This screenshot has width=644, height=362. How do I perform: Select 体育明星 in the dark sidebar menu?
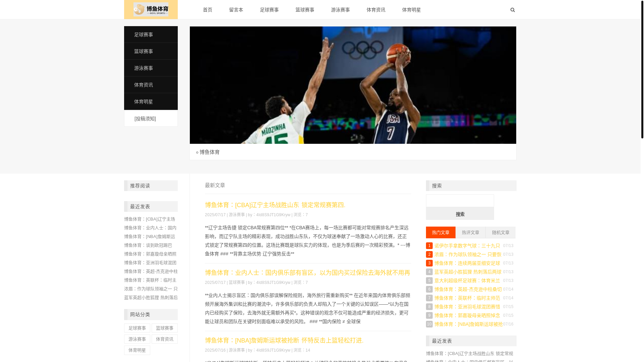(151, 102)
